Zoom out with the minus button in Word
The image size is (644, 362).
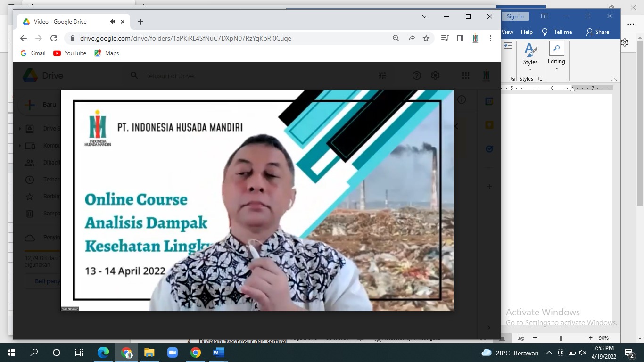[535, 338]
